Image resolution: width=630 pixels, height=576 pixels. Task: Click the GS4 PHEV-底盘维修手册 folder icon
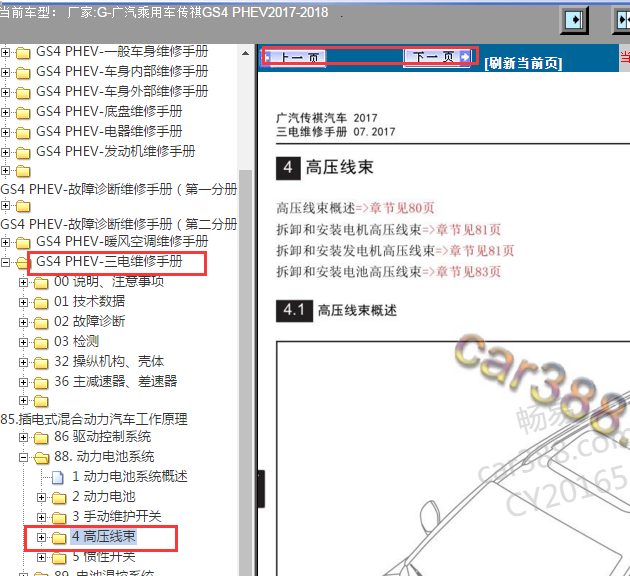pyautogui.click(x=23, y=113)
